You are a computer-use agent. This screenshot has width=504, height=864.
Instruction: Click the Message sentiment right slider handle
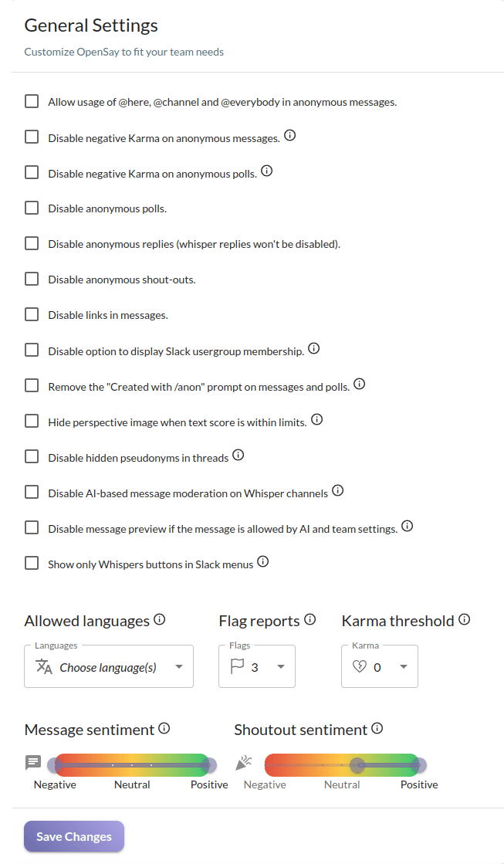pos(208,764)
